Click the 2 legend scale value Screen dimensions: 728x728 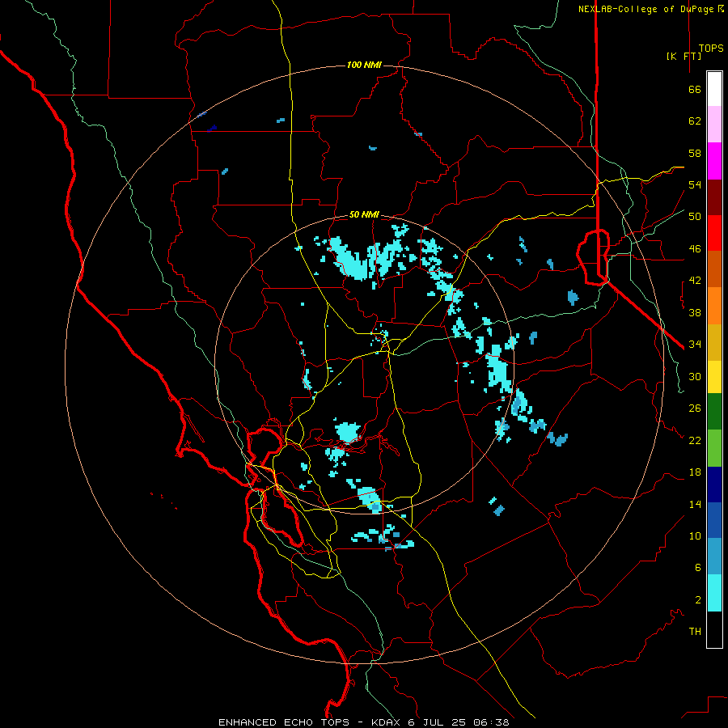click(698, 600)
